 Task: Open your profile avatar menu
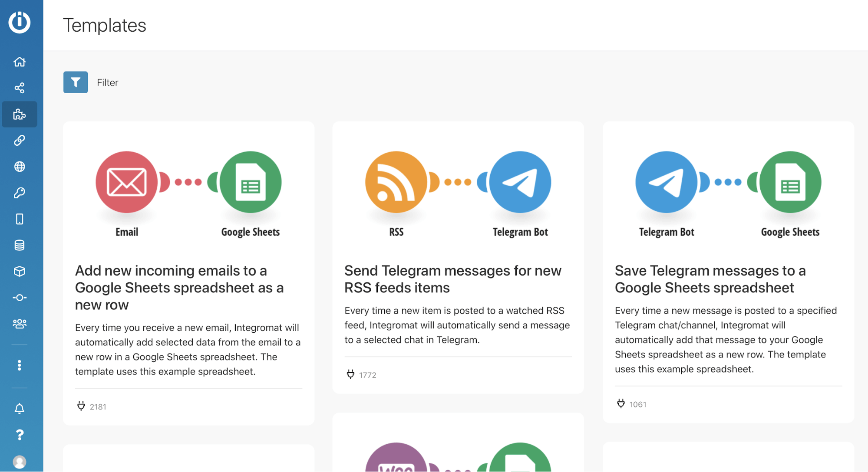click(20, 462)
